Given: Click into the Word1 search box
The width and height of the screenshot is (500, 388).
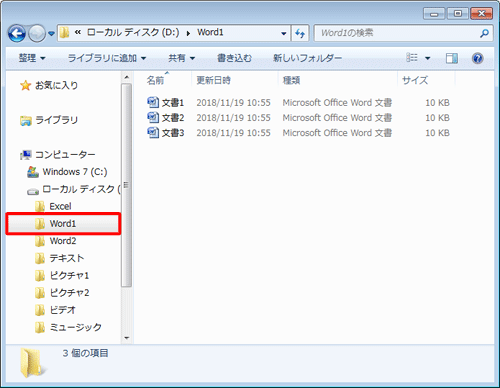Looking at the screenshot, I should [397, 33].
